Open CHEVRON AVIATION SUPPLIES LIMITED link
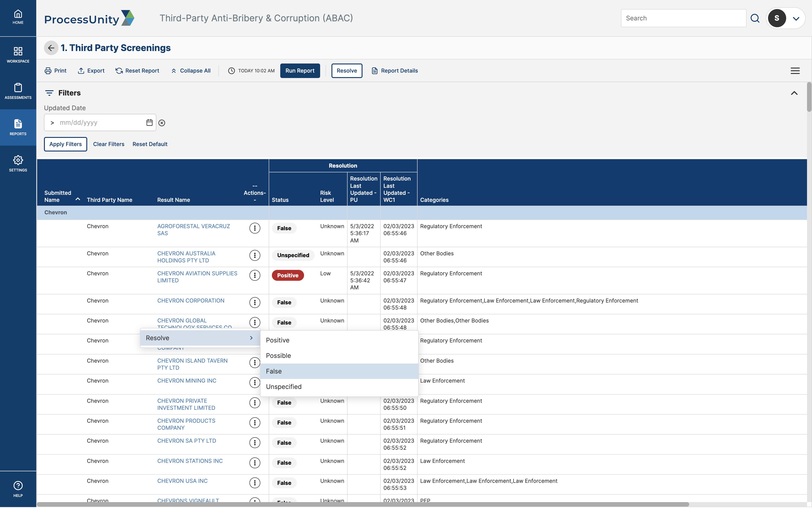The image size is (812, 508). 197,277
